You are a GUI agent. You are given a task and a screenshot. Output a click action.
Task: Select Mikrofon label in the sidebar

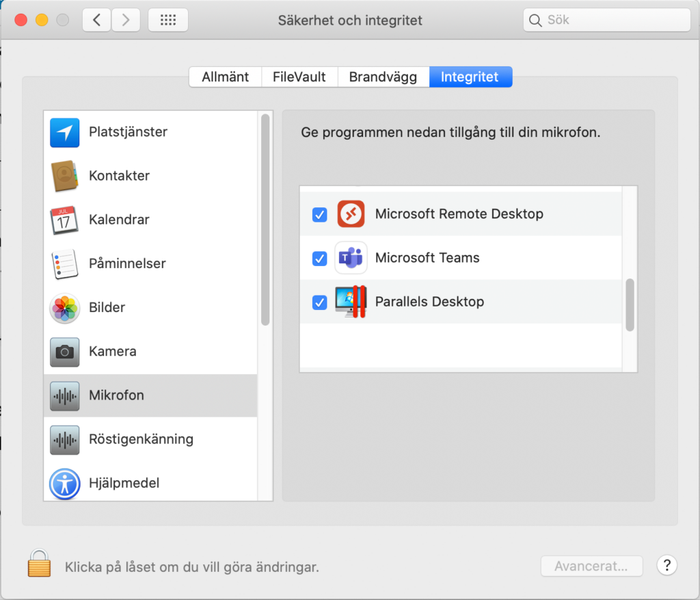[116, 395]
